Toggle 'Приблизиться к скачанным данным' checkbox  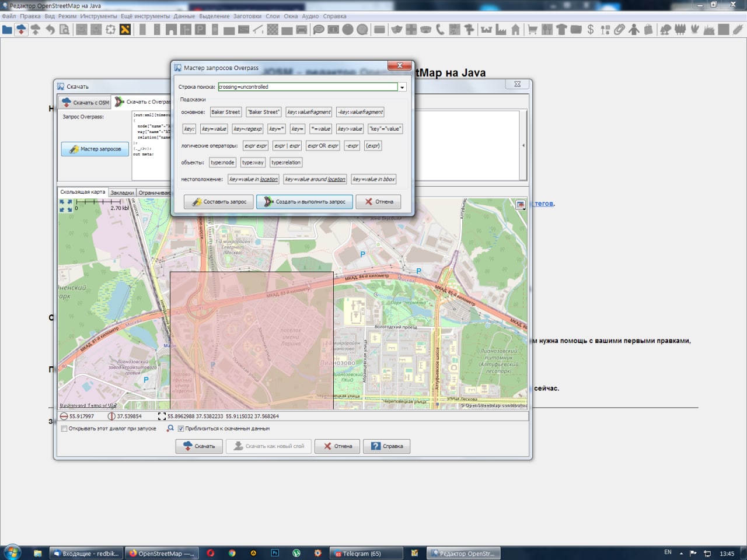pos(181,428)
